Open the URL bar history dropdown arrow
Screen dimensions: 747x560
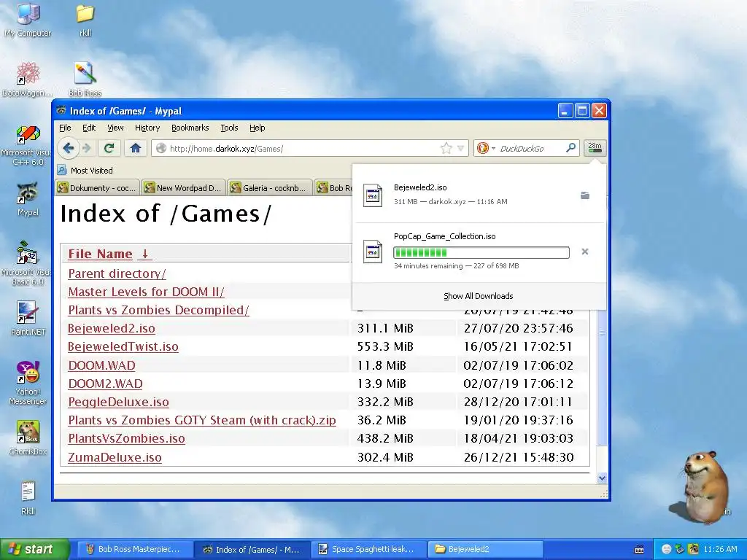tap(461, 148)
